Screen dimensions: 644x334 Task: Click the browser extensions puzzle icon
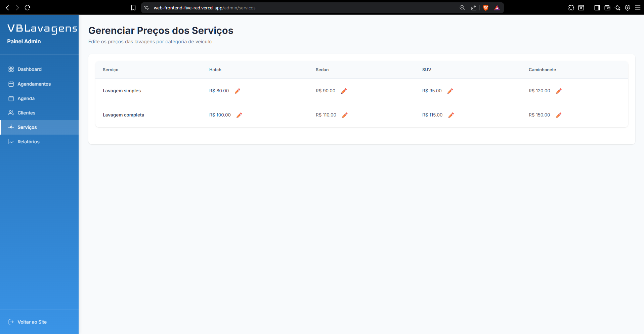tap(571, 7)
